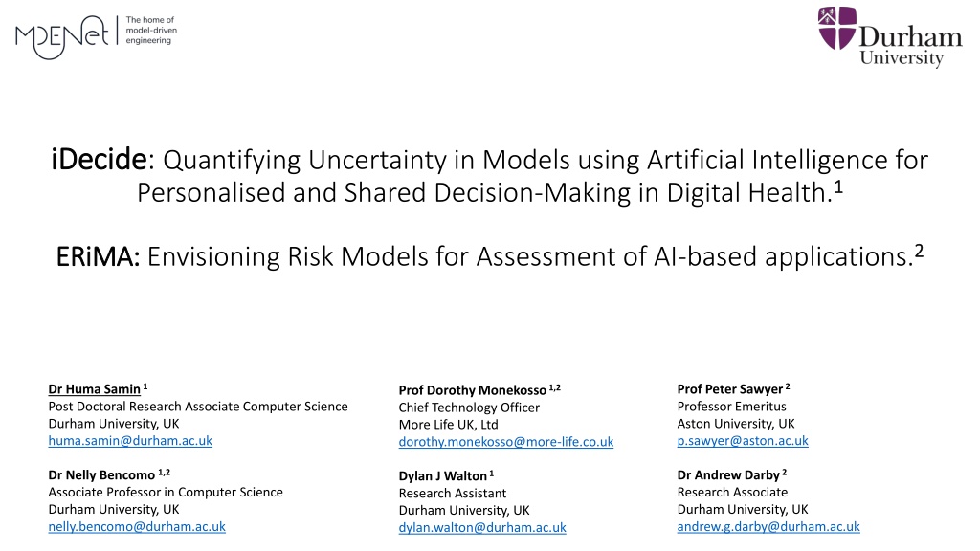Open dorothy.monekosso@more-life.co.uk email link

[506, 442]
